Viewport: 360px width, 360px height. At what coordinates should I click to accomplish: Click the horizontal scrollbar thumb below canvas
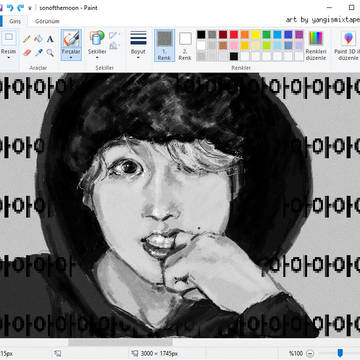120,342
